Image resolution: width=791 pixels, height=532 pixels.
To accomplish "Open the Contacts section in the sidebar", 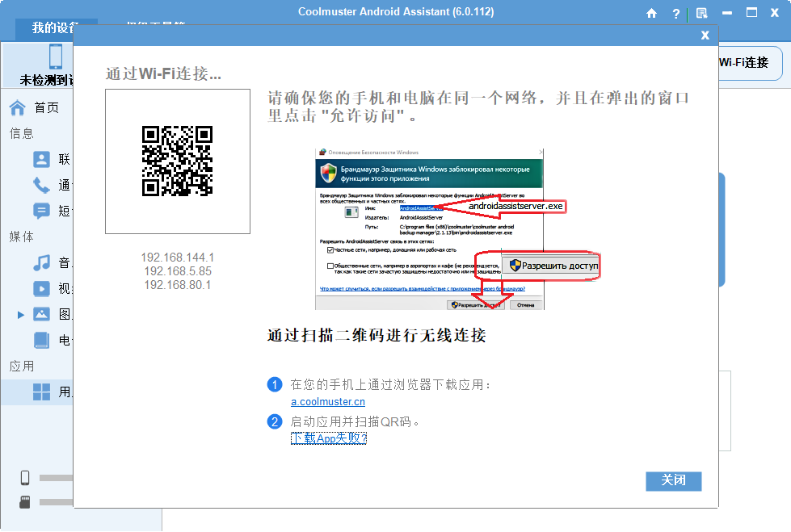I will [x=41, y=160].
